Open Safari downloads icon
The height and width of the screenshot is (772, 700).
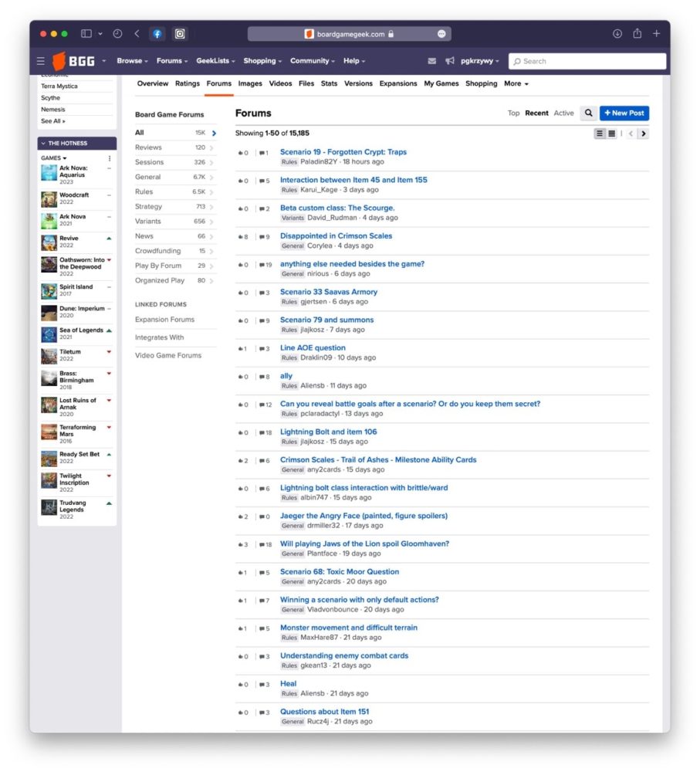tap(617, 33)
